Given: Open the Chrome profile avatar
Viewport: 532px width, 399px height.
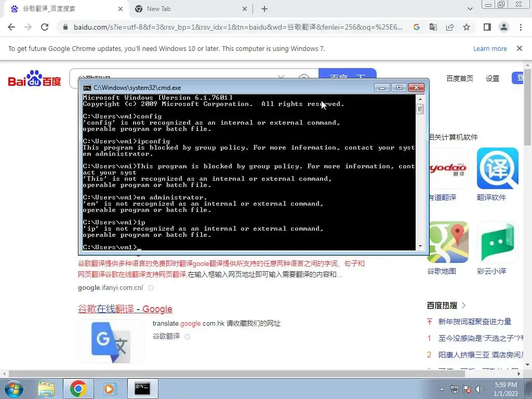Looking at the screenshot, I should point(504,27).
